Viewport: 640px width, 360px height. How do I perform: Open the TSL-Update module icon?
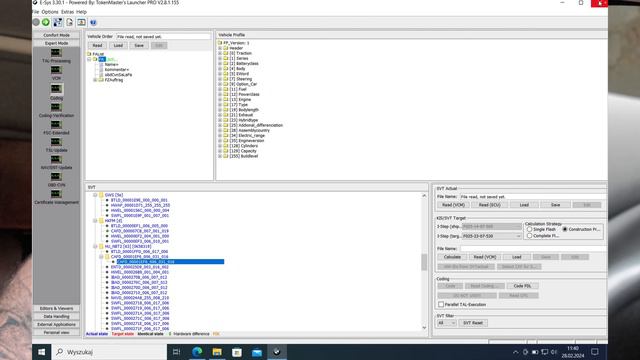click(56, 142)
